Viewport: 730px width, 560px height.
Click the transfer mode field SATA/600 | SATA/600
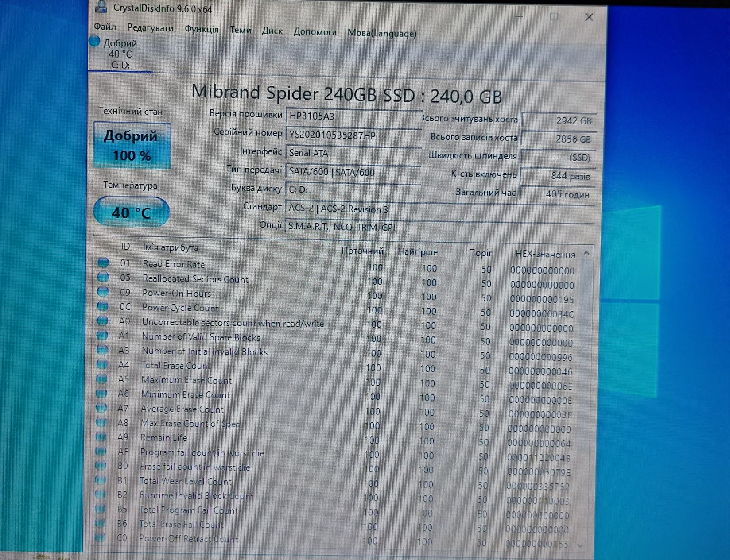(x=353, y=172)
